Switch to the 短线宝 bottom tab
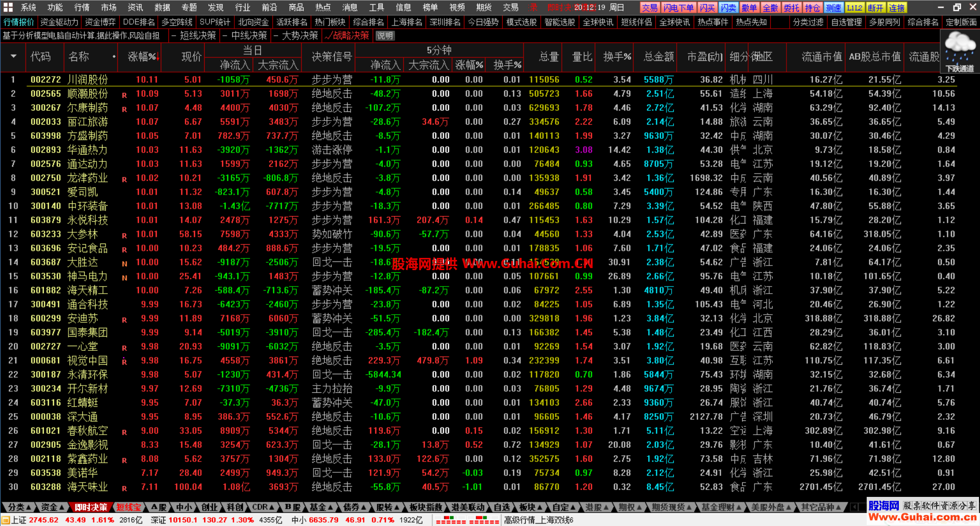Image resolution: width=980 pixels, height=526 pixels. coord(129,507)
